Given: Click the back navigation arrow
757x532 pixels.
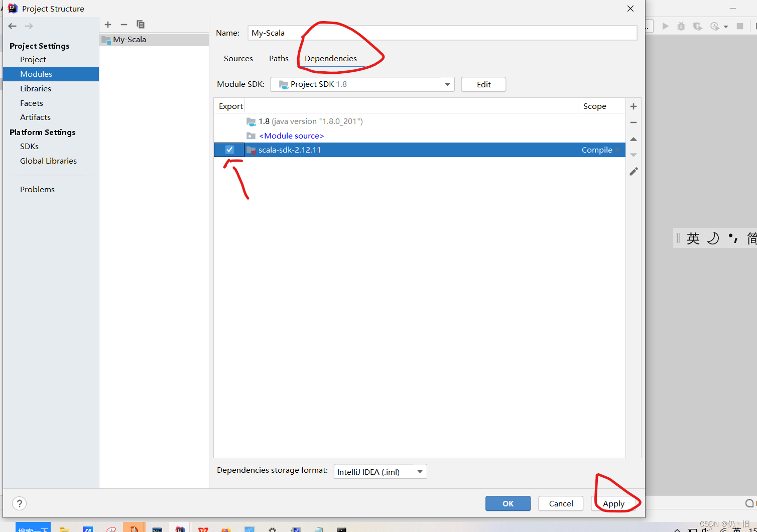Looking at the screenshot, I should pos(13,26).
